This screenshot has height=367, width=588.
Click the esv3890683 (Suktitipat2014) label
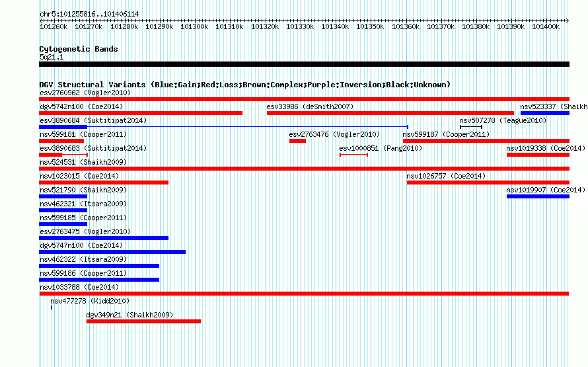coord(93,148)
